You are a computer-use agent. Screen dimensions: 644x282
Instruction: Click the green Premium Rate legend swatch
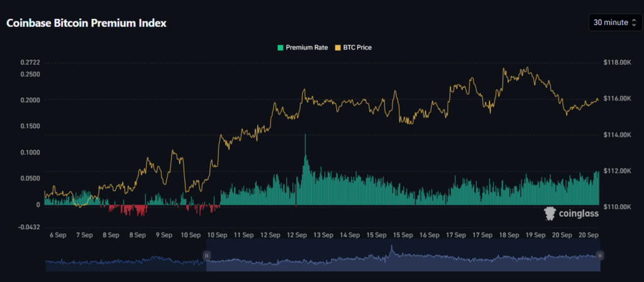coord(280,47)
